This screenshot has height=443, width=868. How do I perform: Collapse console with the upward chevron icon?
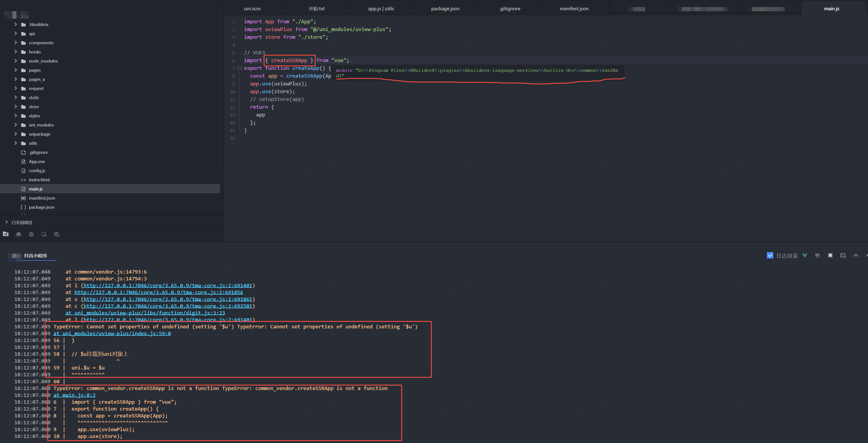pyautogui.click(x=856, y=255)
